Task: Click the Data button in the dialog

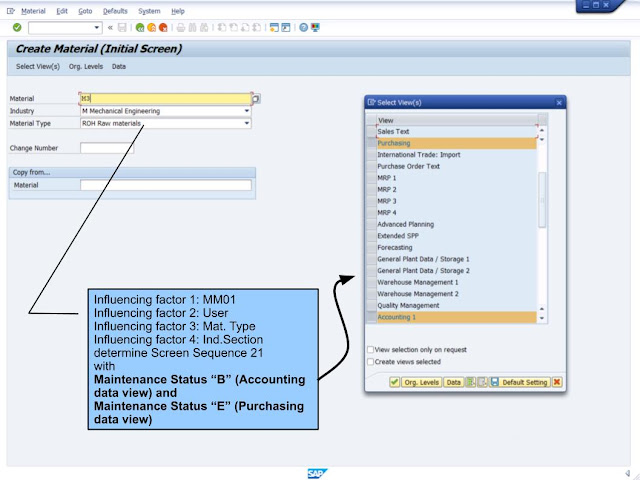Action: pos(453,382)
